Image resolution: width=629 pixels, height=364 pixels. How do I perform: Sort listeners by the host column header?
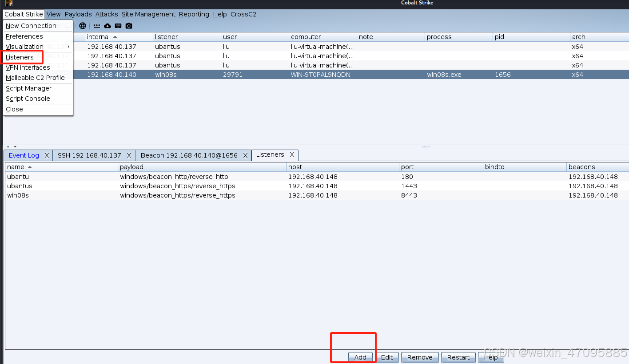point(342,167)
